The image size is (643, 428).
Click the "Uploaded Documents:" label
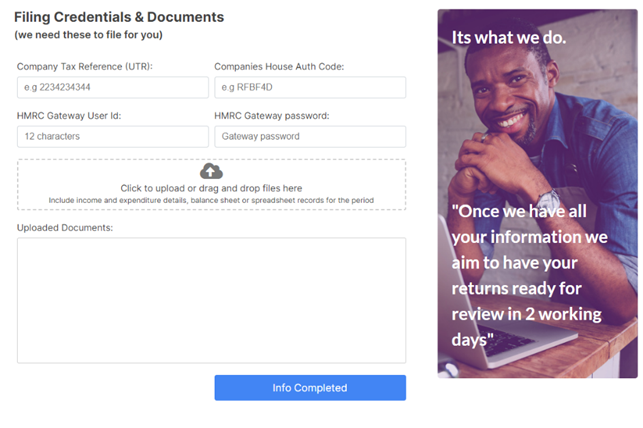click(65, 228)
